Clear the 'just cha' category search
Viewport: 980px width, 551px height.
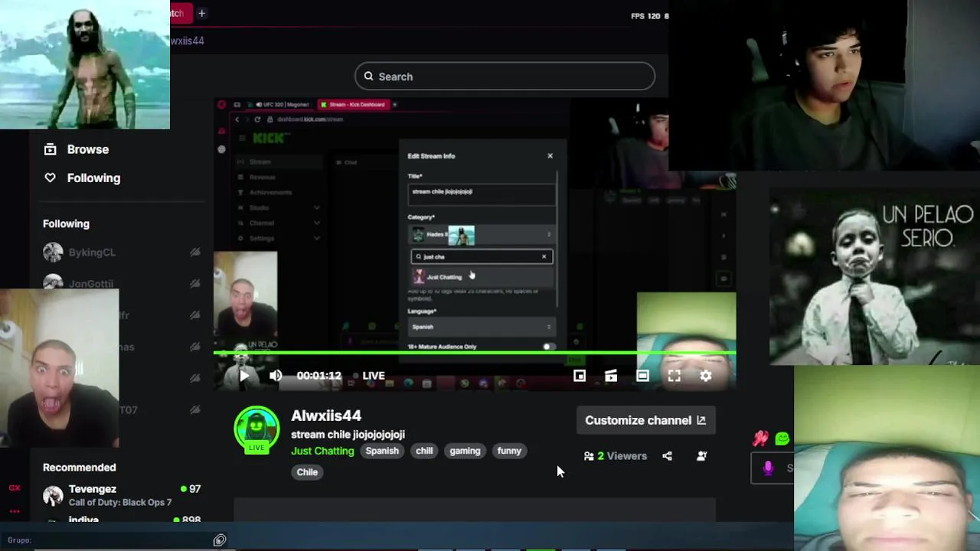point(544,256)
